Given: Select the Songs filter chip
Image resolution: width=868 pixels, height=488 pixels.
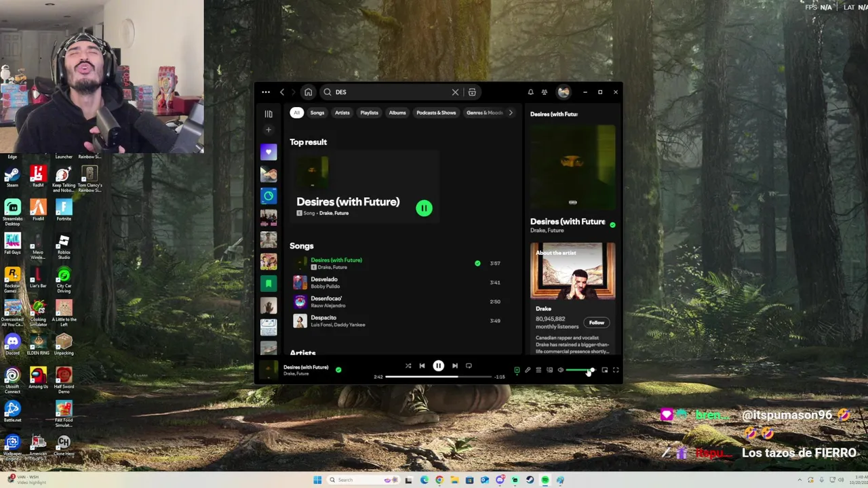Looking at the screenshot, I should (317, 113).
